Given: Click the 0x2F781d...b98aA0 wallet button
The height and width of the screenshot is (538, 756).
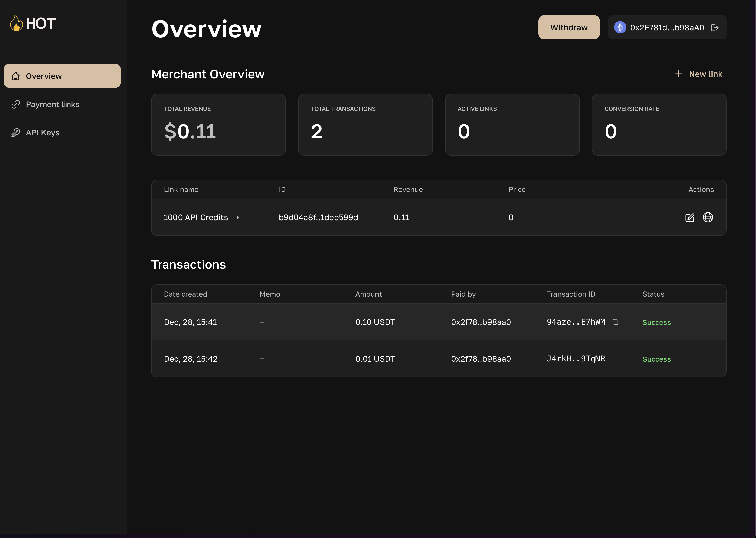Looking at the screenshot, I should (x=666, y=28).
